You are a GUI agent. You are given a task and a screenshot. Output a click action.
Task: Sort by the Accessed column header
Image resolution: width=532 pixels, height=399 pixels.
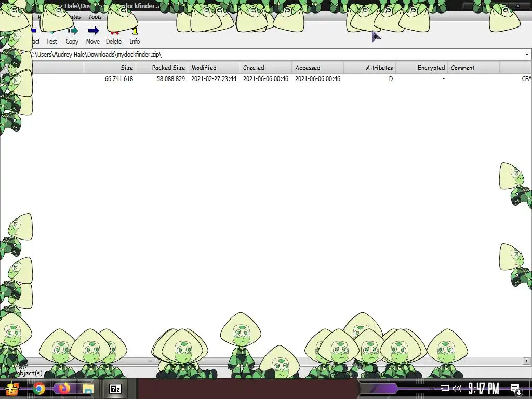point(317,68)
